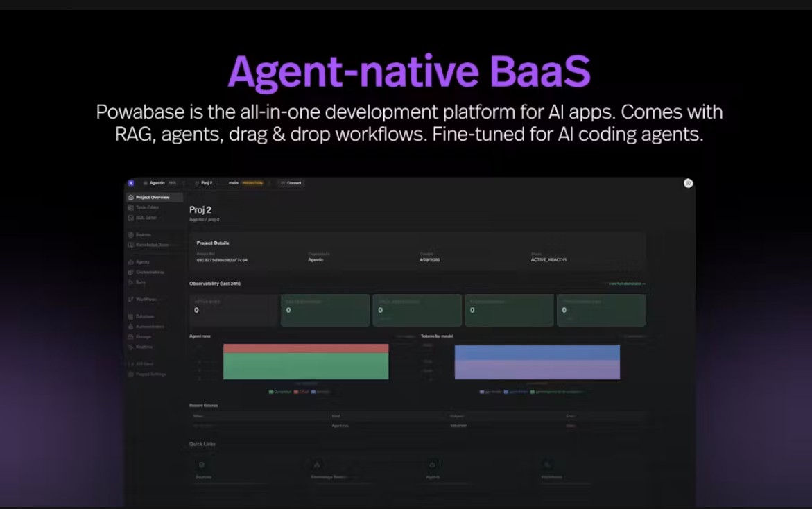Viewport: 812px width, 509px height.
Task: Click the Workflows sidebar icon
Action: tap(131, 300)
